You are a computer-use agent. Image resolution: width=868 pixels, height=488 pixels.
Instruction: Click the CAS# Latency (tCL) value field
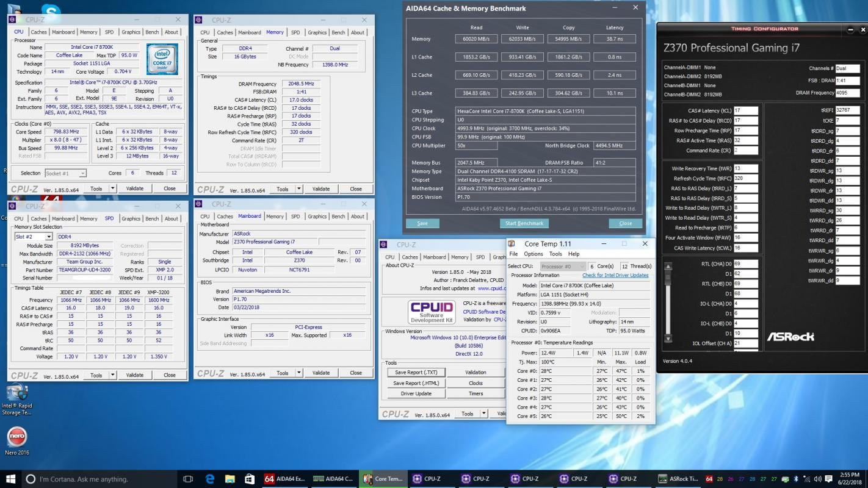tap(746, 111)
